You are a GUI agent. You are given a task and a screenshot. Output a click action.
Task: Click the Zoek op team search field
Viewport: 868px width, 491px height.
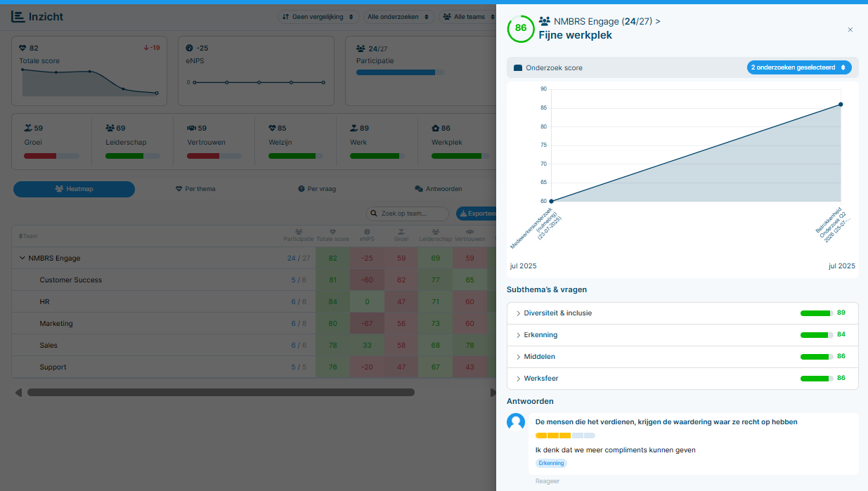point(408,213)
